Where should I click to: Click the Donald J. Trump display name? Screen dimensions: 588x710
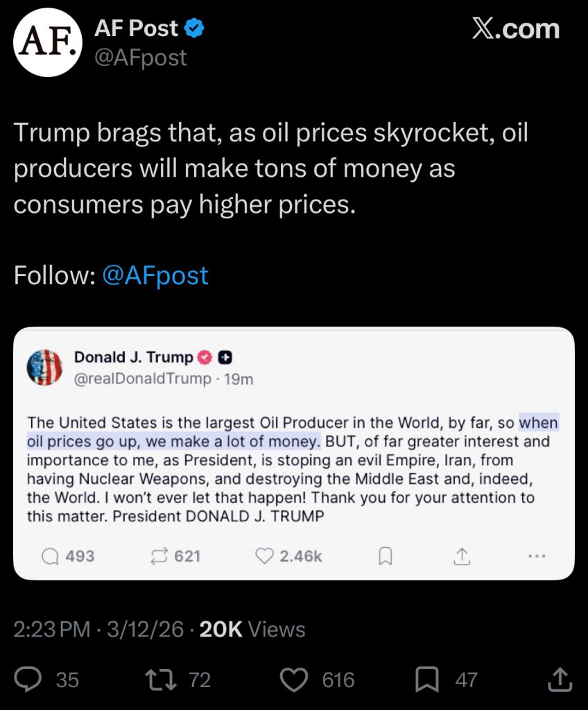(x=133, y=357)
